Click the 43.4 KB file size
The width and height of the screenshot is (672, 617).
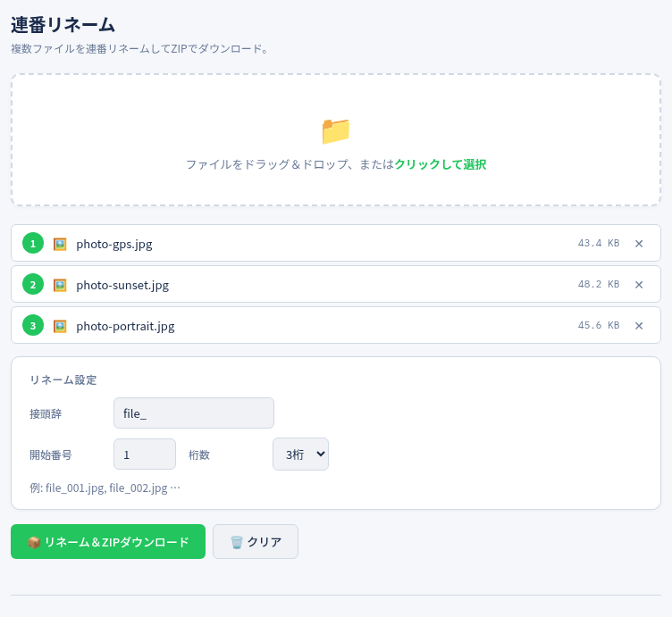599,243
